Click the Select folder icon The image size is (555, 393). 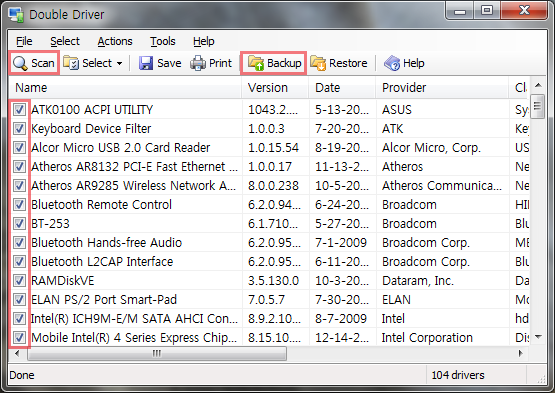coord(71,63)
